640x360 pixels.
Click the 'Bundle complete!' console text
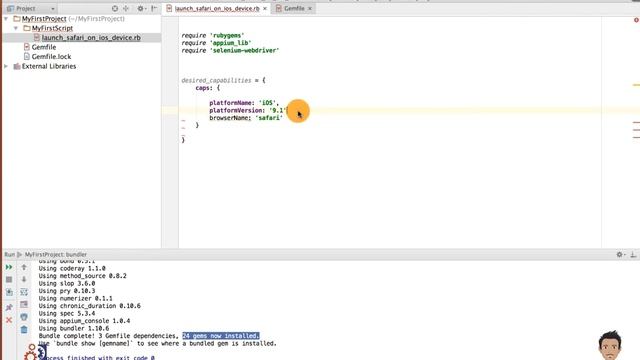[x=67, y=336]
